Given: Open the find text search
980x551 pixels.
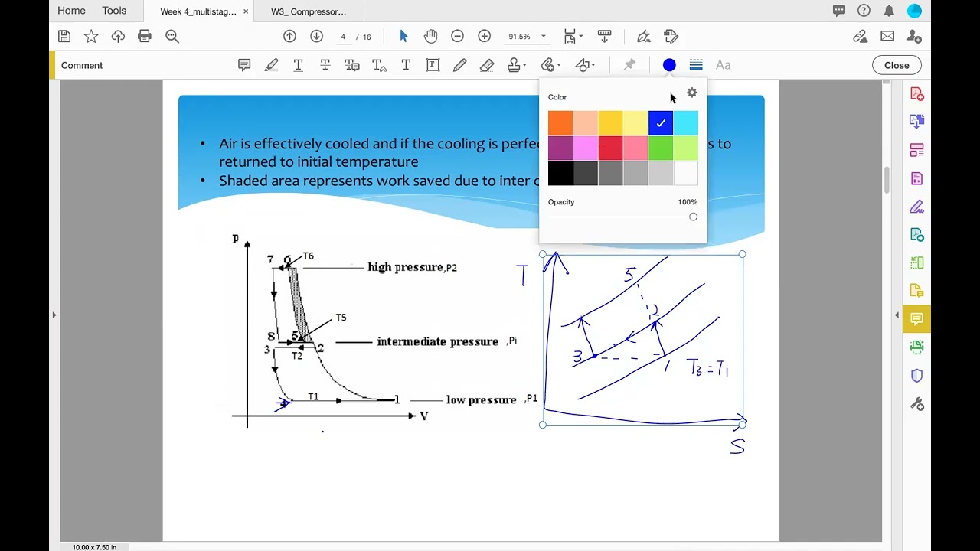Looking at the screenshot, I should (x=172, y=36).
